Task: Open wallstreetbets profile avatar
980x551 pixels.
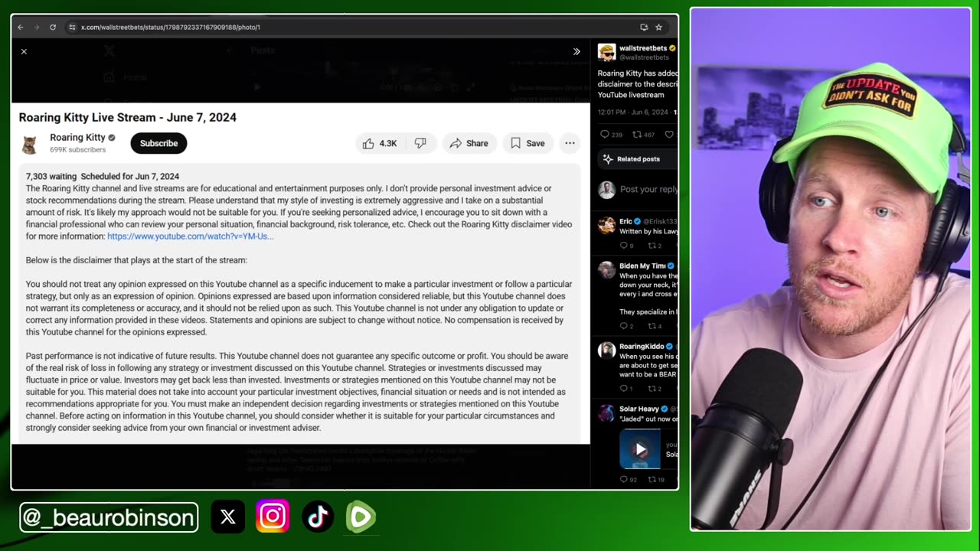Action: 606,52
